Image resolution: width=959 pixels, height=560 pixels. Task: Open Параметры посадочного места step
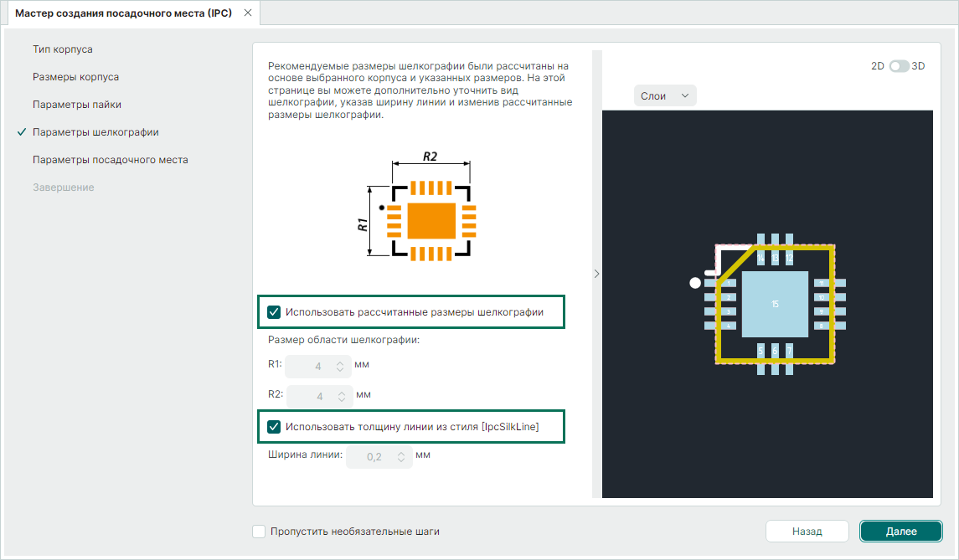pos(110,160)
